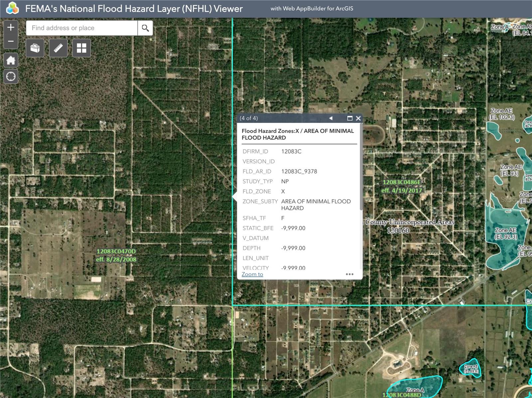The image size is (532, 398).
Task: Click the FLD_ZONE value X
Action: click(283, 191)
